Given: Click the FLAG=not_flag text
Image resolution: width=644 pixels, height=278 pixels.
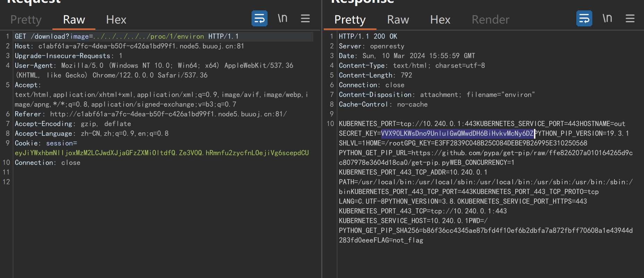Looking at the screenshot, I should pyautogui.click(x=399, y=240).
